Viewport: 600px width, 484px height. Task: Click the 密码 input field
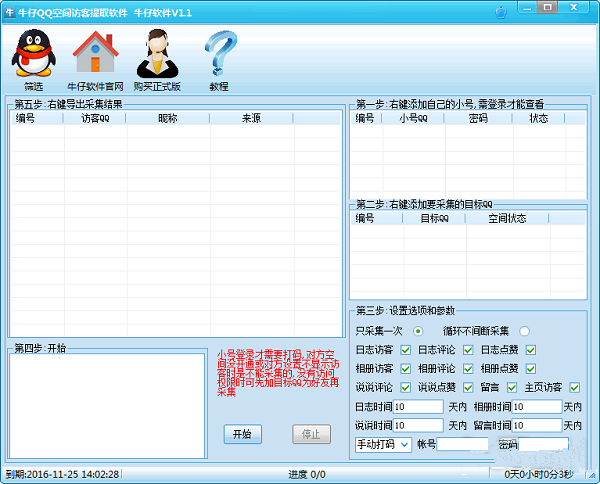point(543,444)
